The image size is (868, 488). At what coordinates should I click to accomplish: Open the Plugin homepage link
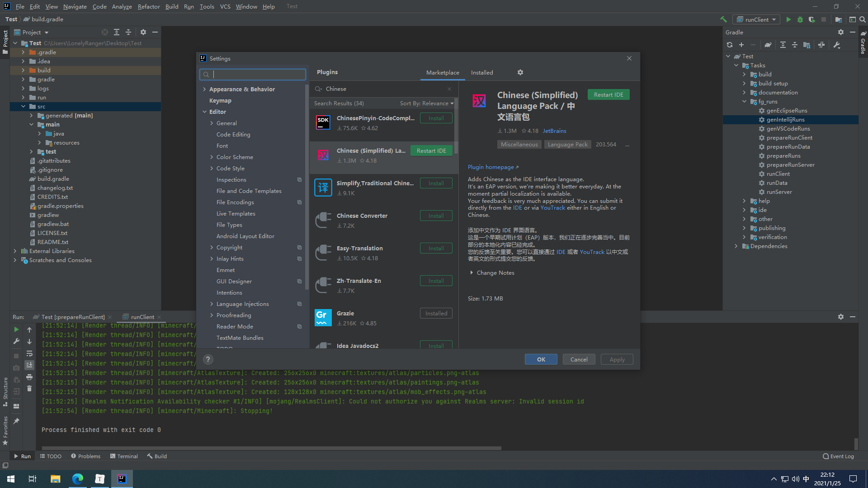[x=491, y=167]
